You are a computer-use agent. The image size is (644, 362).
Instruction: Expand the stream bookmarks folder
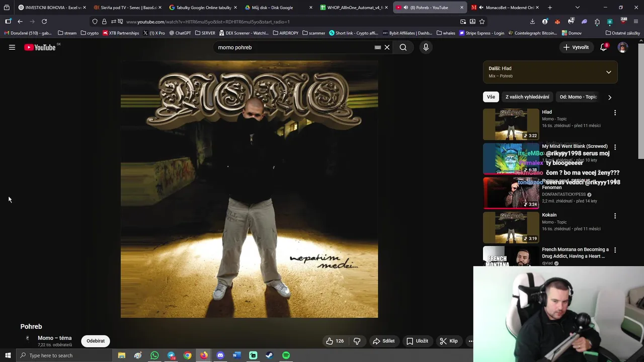(x=67, y=33)
